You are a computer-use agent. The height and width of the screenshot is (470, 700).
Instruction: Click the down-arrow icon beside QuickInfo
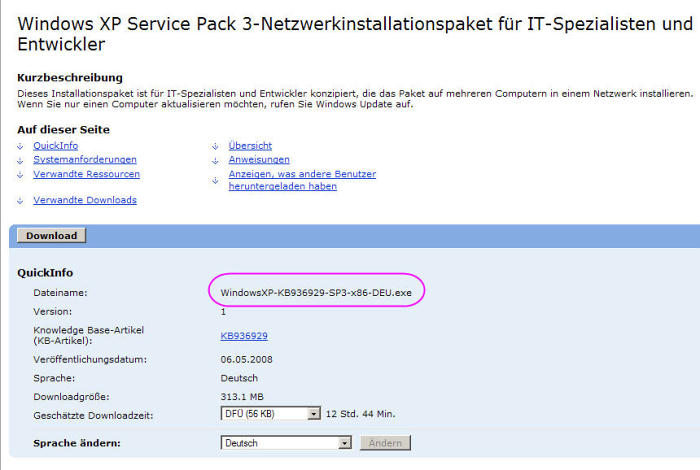click(20, 146)
